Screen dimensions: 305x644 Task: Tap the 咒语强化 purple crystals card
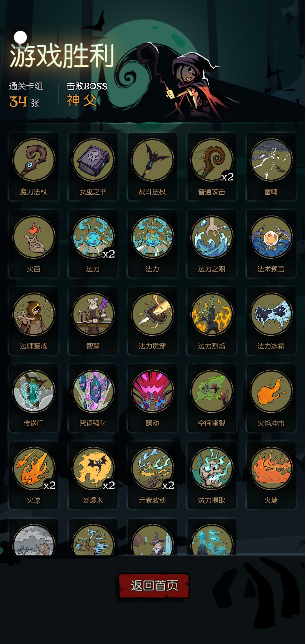tap(93, 398)
